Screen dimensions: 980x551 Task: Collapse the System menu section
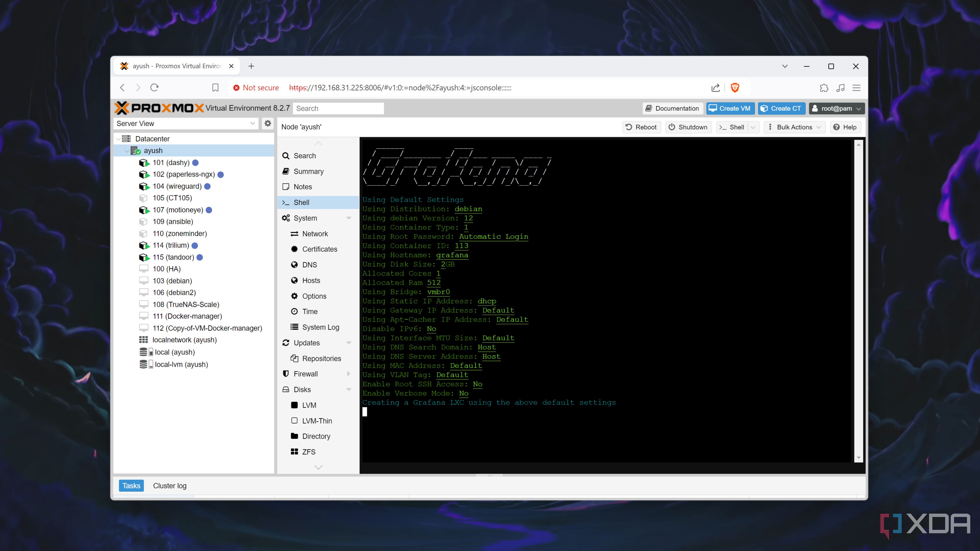[x=348, y=218]
